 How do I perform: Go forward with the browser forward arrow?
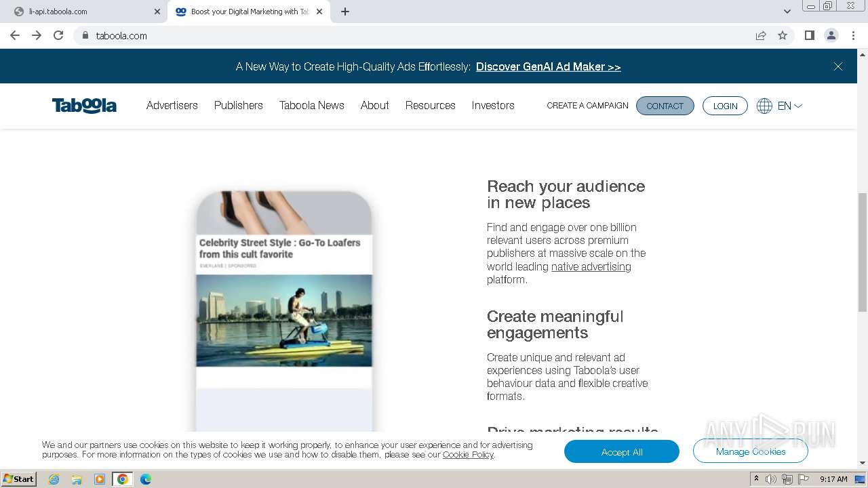tap(37, 35)
